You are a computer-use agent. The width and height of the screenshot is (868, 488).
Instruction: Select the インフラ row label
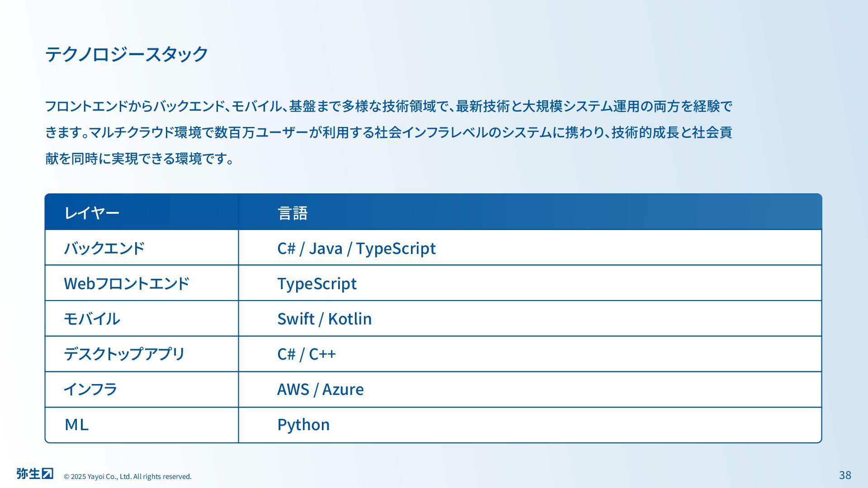[x=90, y=389]
